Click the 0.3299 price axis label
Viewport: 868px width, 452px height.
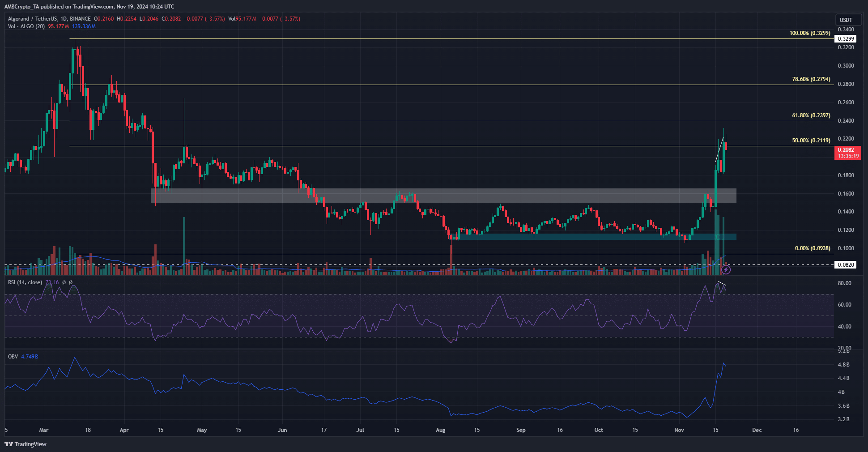click(846, 39)
